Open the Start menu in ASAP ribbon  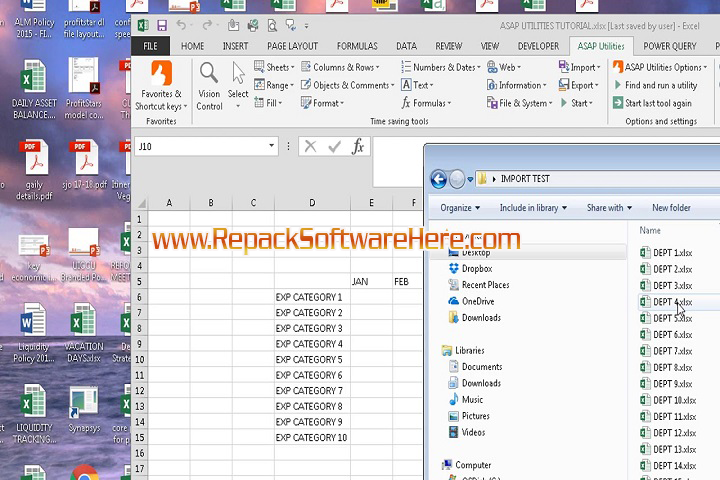[576, 103]
